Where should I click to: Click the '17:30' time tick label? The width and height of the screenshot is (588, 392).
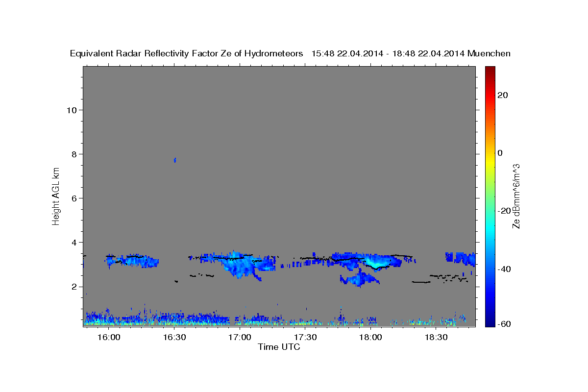click(x=305, y=338)
